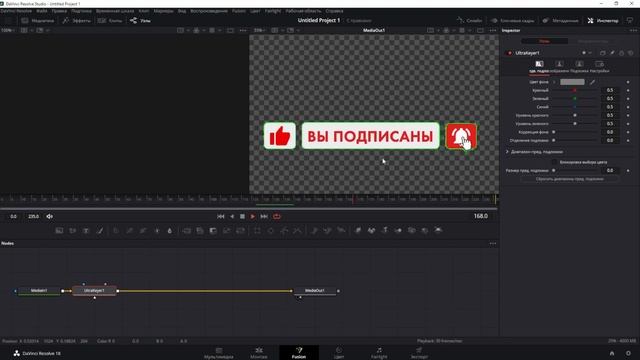Show the Сплайн editor

(469, 20)
